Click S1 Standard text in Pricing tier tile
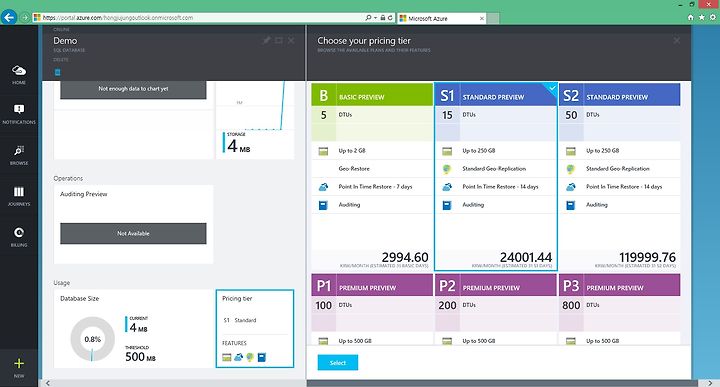 click(240, 320)
